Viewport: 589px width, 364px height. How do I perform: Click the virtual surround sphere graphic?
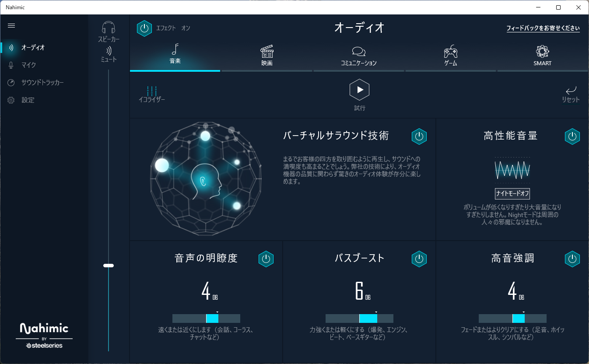tap(206, 178)
